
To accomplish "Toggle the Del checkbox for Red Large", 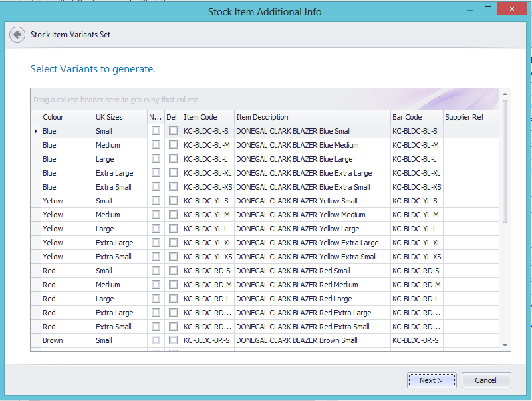I will [x=173, y=299].
